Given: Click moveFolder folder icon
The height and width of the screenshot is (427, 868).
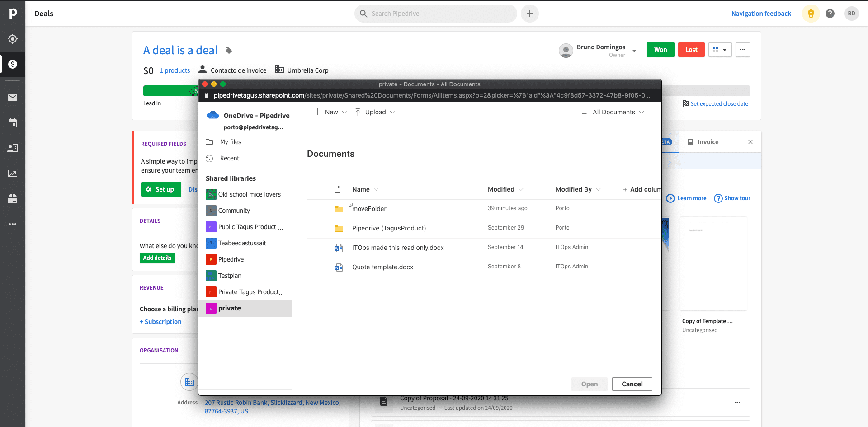Looking at the screenshot, I should click(338, 209).
